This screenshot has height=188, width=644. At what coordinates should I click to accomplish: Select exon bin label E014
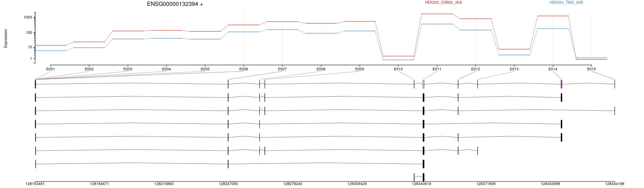[553, 69]
